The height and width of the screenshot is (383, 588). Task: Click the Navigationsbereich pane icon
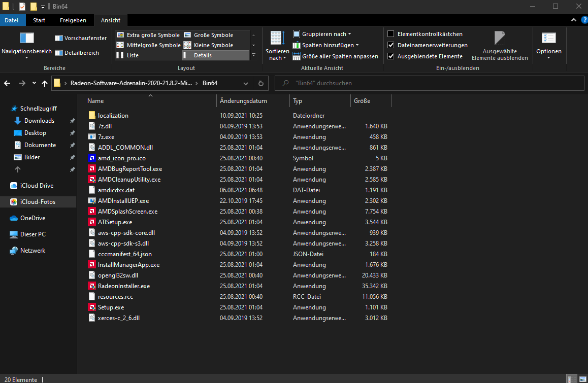[26, 38]
